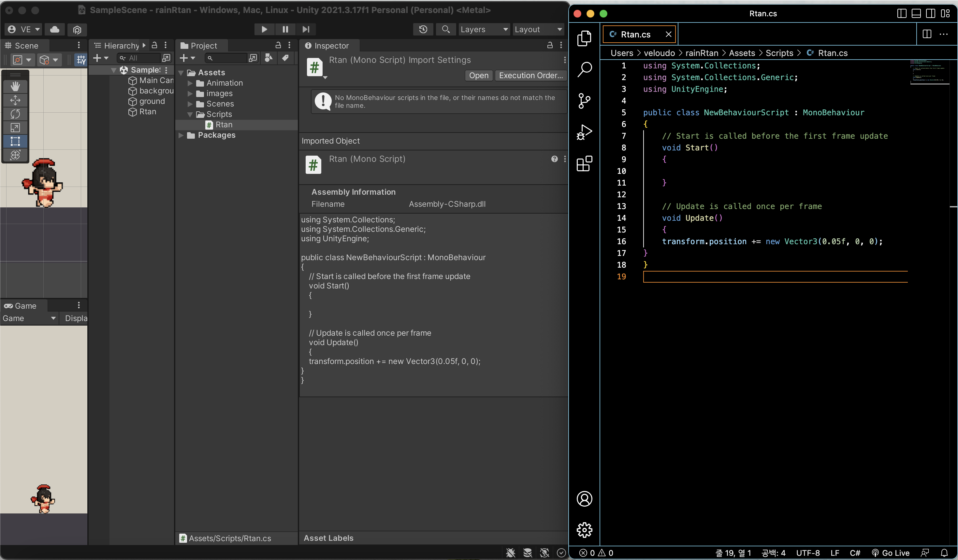This screenshot has height=560, width=958.
Task: Switch to the Hierarchy tab
Action: pos(117,46)
